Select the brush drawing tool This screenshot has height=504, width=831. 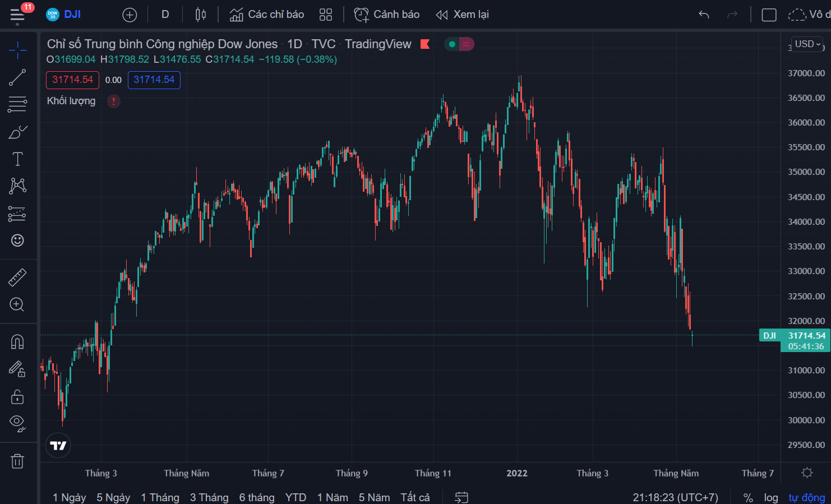coord(17,132)
